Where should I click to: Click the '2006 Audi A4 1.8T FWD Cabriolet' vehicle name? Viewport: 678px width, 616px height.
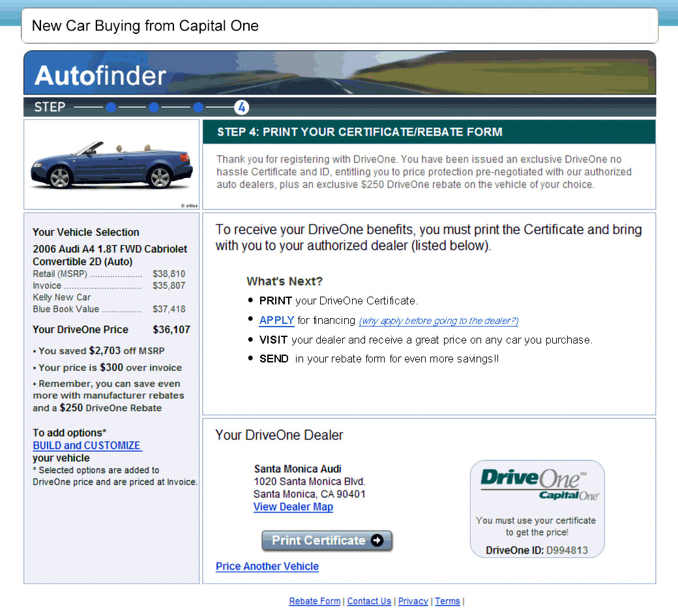tap(110, 249)
